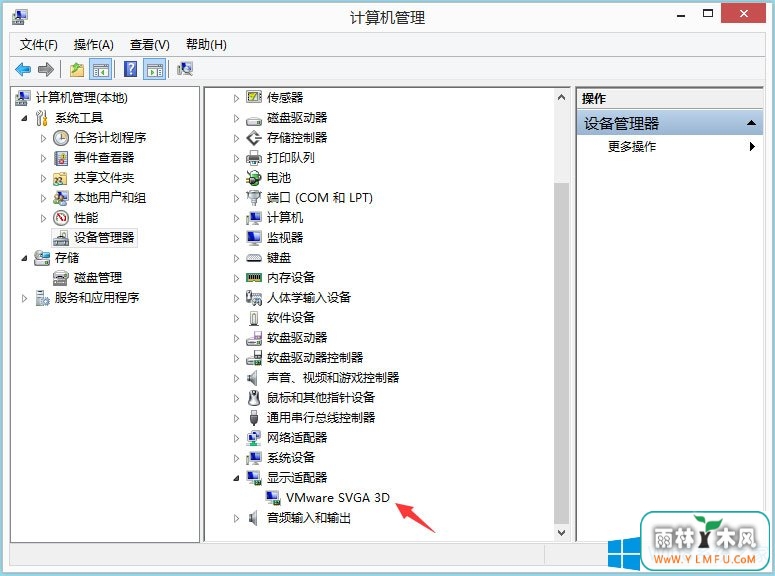Click the up-one-level folder icon
This screenshot has height=576, width=775.
click(77, 70)
